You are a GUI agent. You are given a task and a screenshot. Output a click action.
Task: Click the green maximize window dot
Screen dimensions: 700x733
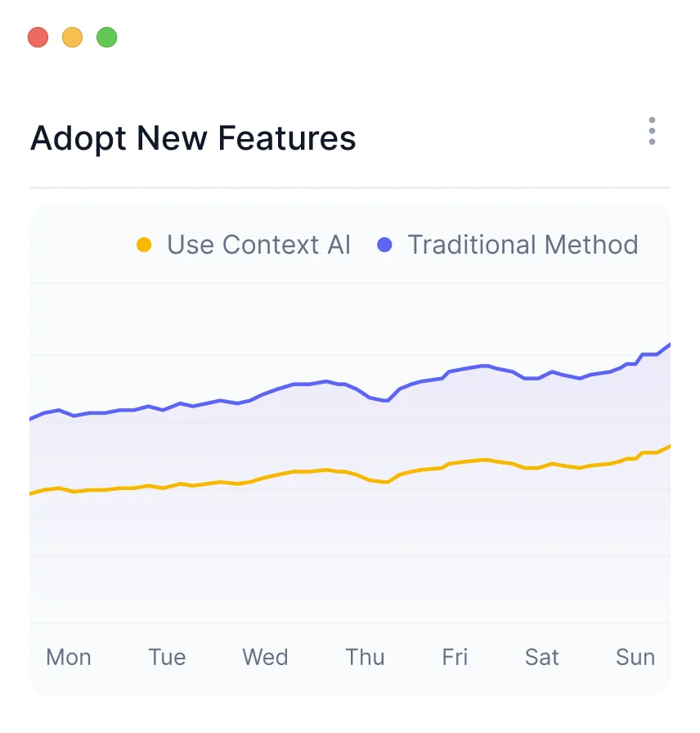106,38
